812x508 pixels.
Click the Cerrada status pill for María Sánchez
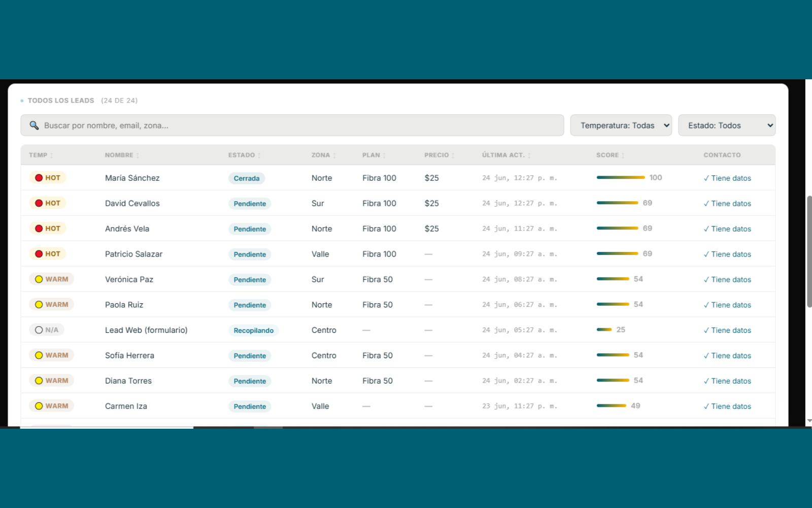tap(247, 178)
